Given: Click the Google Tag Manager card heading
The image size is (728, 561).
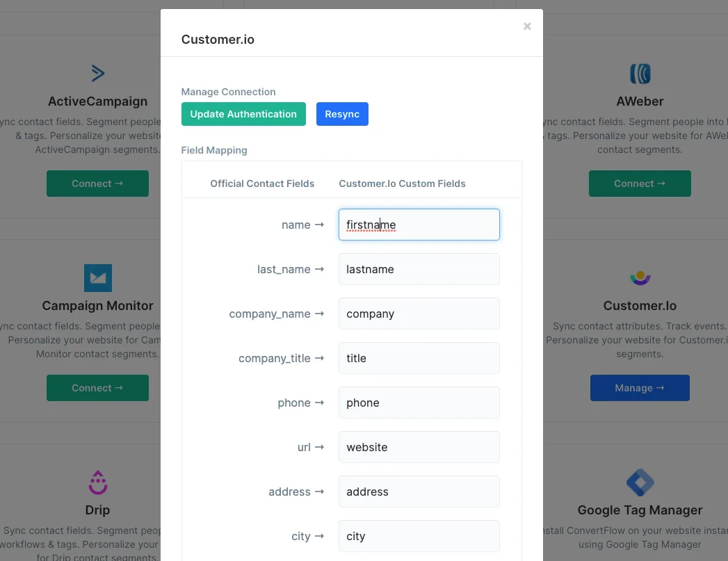Looking at the screenshot, I should pos(640,510).
